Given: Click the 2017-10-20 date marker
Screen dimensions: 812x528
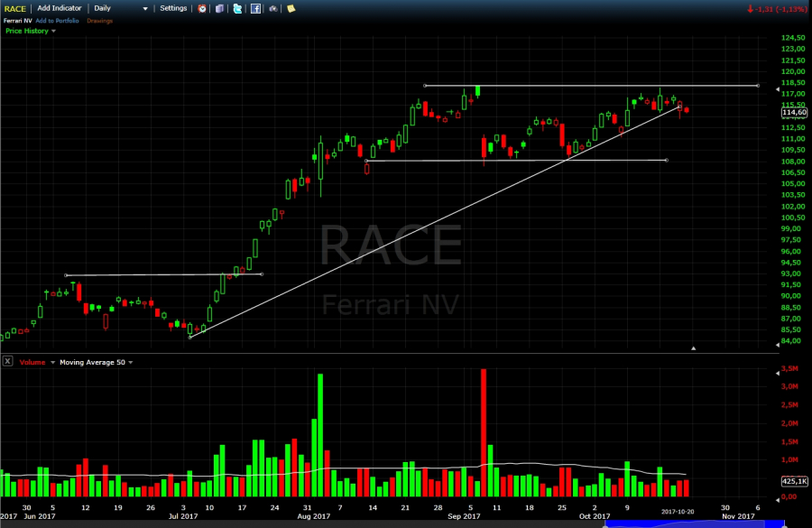Looking at the screenshot, I should click(x=678, y=511).
